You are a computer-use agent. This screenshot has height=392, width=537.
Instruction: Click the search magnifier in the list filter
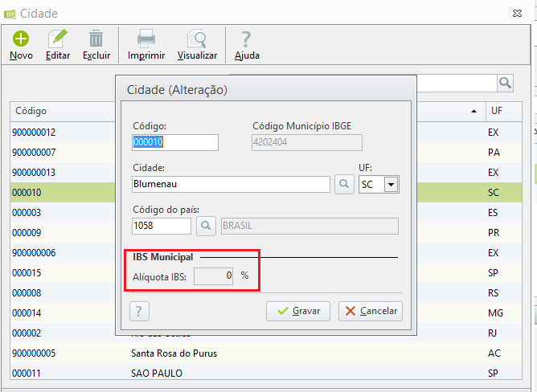click(x=505, y=83)
